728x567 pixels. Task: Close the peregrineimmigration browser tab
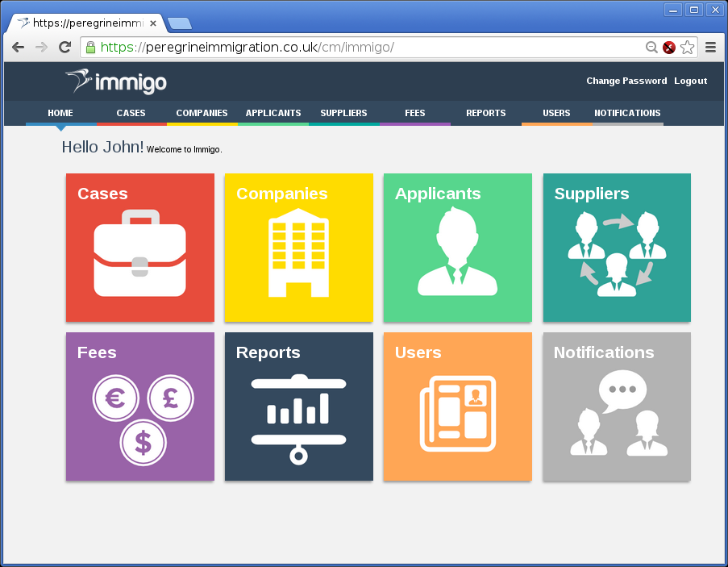(x=153, y=23)
